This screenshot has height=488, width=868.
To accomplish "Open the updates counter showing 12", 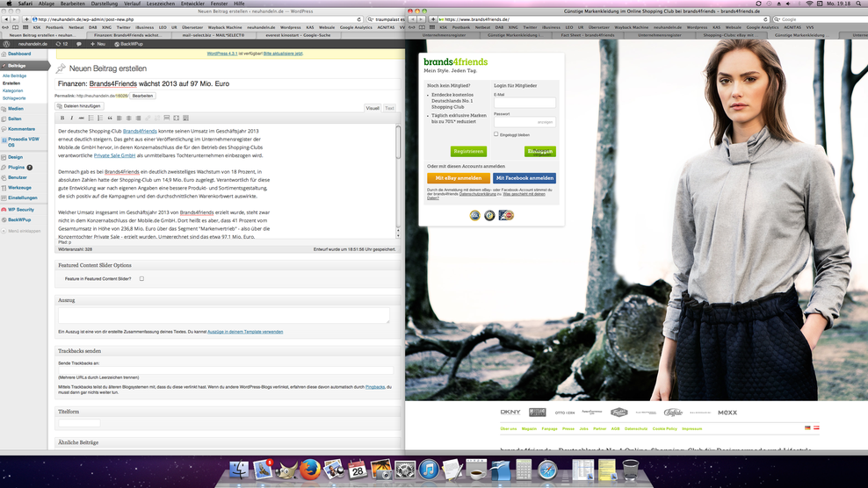I will [x=62, y=44].
